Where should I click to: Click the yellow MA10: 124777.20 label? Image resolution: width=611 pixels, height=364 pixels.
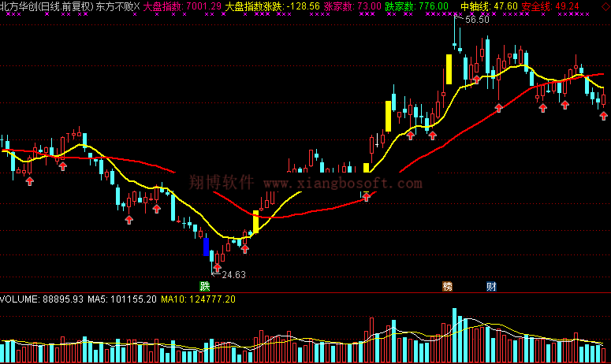[199, 299]
